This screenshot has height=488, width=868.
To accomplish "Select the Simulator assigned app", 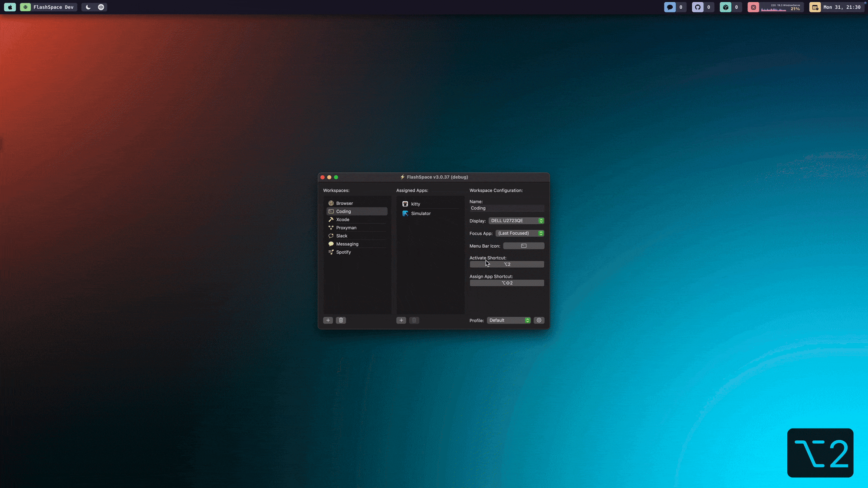I will point(421,213).
